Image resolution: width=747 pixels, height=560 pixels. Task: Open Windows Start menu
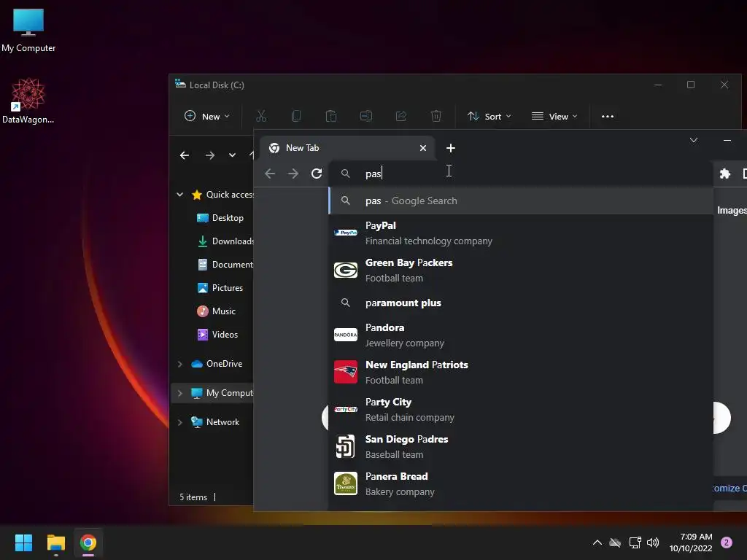23,542
